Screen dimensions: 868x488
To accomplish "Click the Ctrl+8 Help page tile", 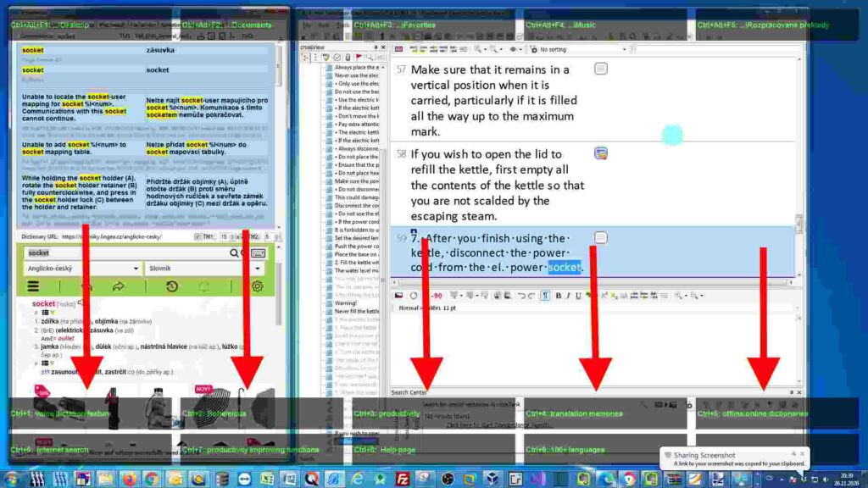I will [x=435, y=449].
